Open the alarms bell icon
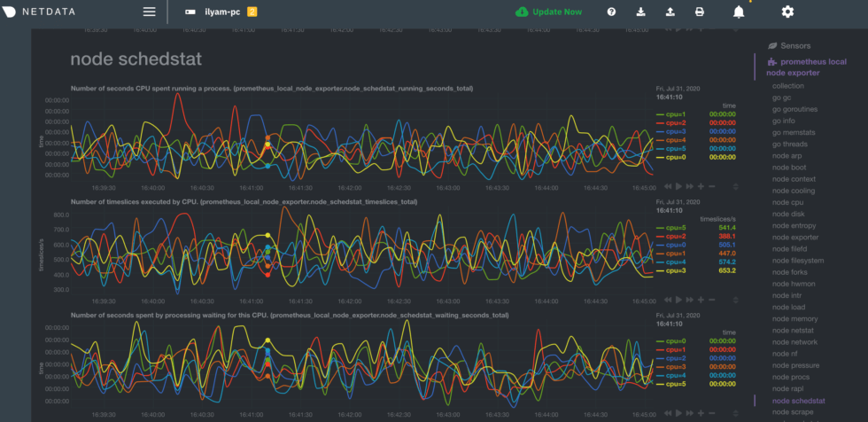Viewport: 868px width, 422px height. point(739,12)
